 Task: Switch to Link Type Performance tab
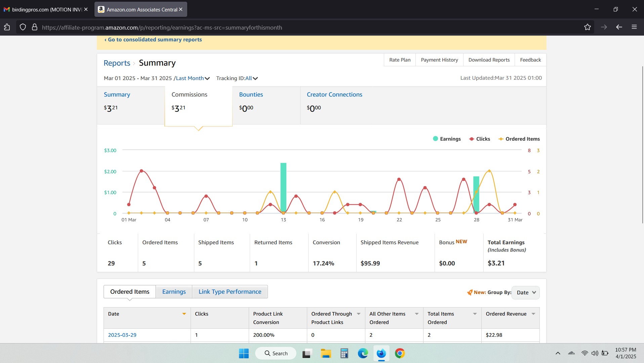(230, 292)
